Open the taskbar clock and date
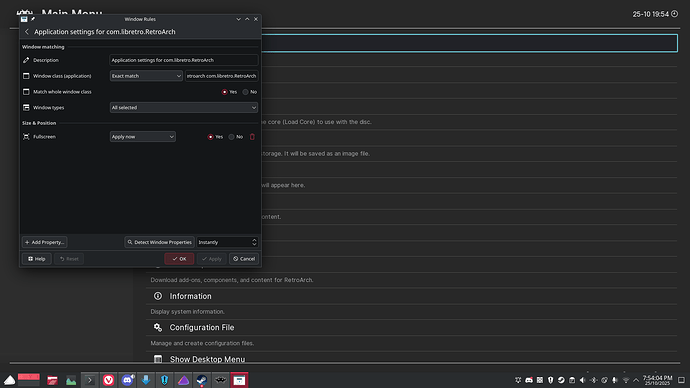Image resolution: width=690 pixels, height=388 pixels. pyautogui.click(x=657, y=380)
